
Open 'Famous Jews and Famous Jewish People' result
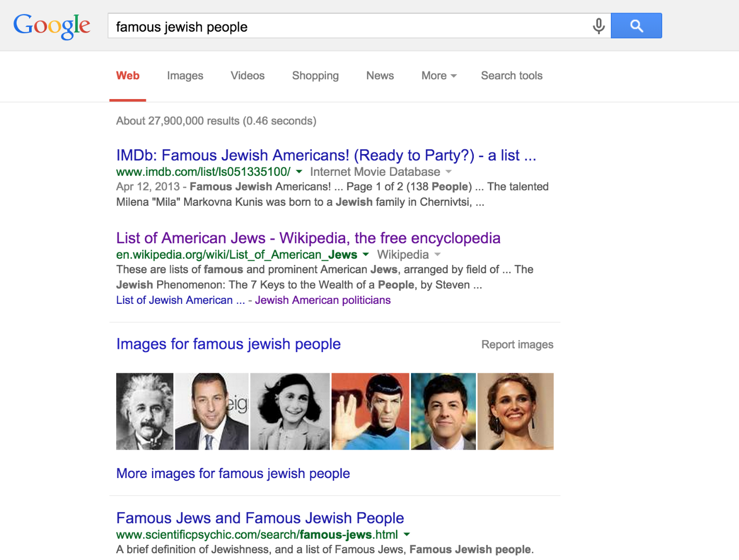coord(260,518)
